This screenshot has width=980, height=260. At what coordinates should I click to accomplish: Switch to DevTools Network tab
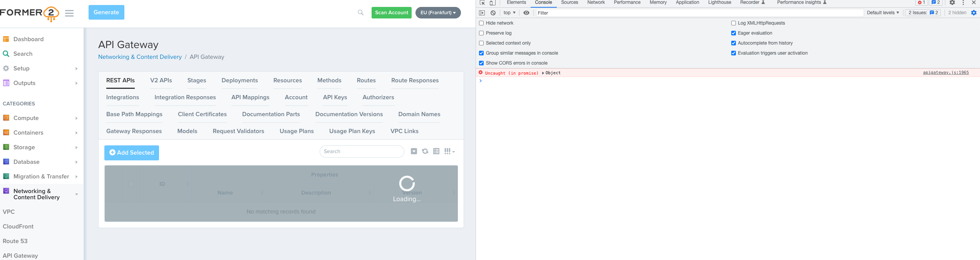[x=596, y=3]
